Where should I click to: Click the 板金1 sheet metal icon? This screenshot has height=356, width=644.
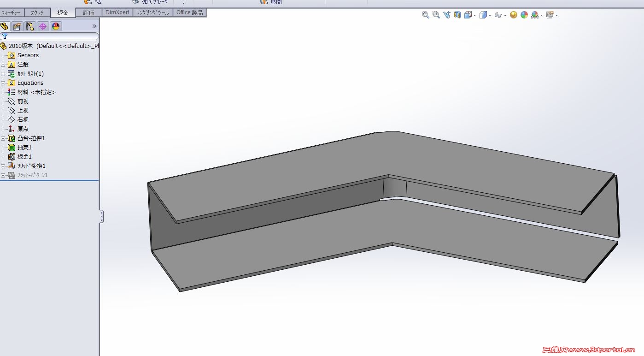coord(12,157)
